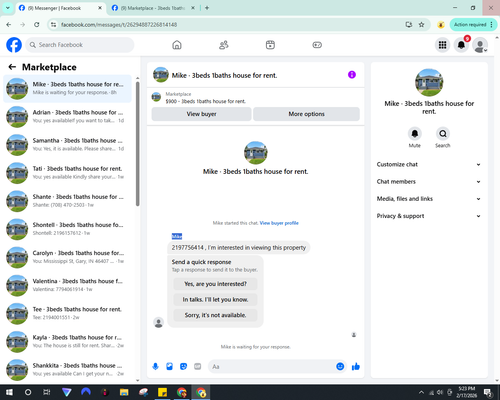Send quick response 'In talks. I'll let you know.'
Image resolution: width=500 pixels, height=400 pixels.
click(x=215, y=300)
